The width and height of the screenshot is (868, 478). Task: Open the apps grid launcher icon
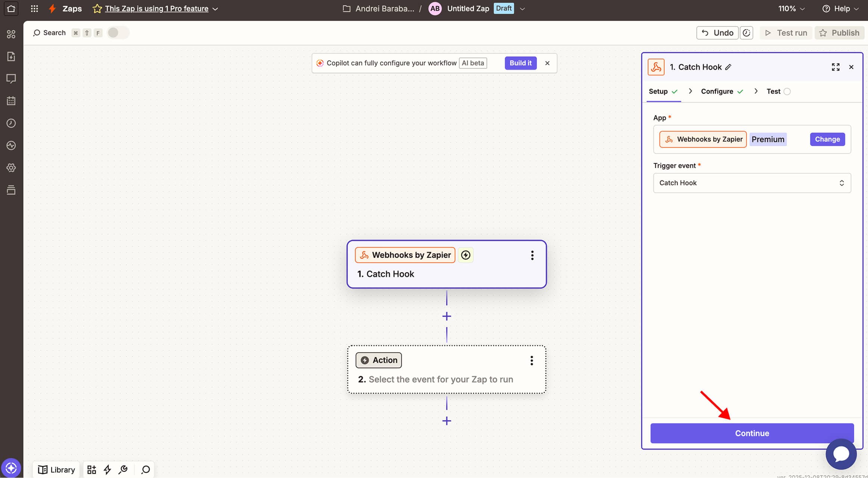click(x=34, y=8)
